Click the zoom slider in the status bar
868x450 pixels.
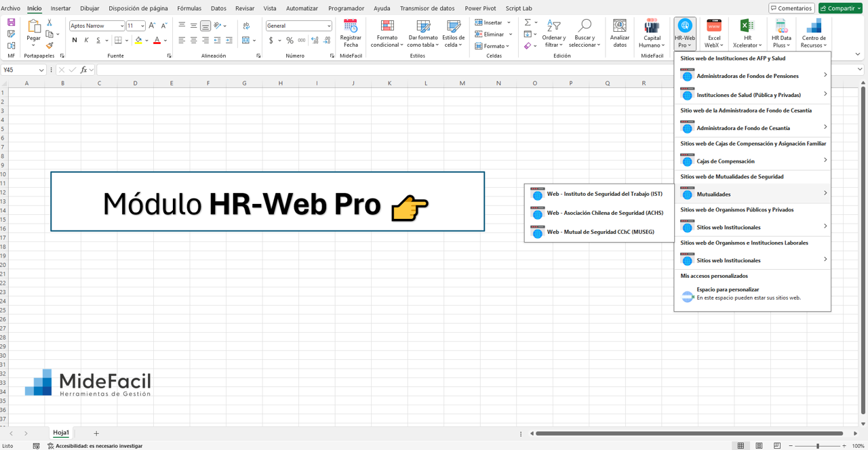click(x=816, y=446)
